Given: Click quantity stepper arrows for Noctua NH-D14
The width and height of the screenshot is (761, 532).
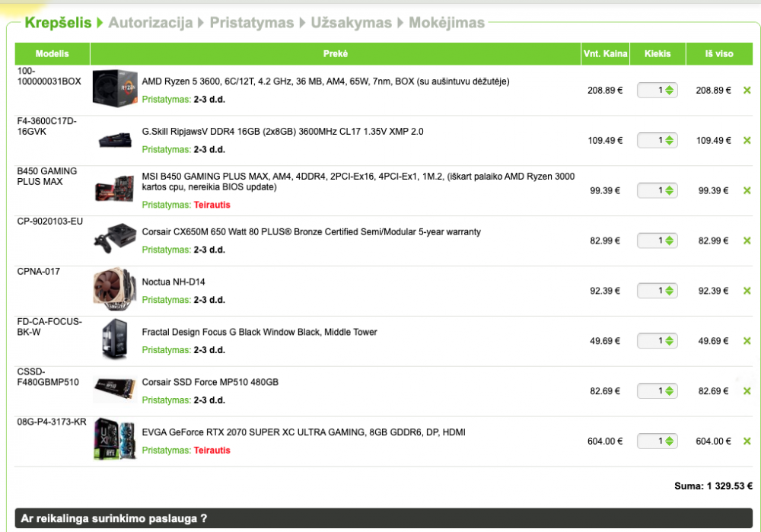Looking at the screenshot, I should (669, 291).
